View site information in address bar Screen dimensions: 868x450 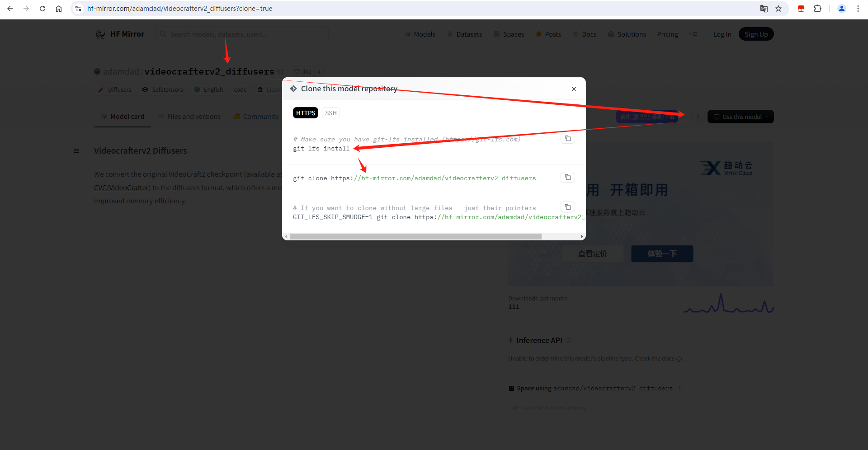tap(78, 9)
